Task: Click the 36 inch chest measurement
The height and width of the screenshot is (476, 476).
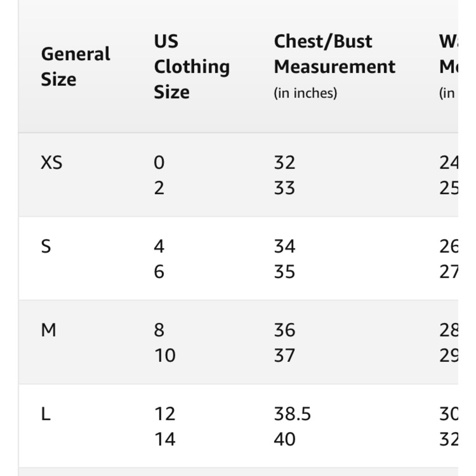Action: pos(284,330)
